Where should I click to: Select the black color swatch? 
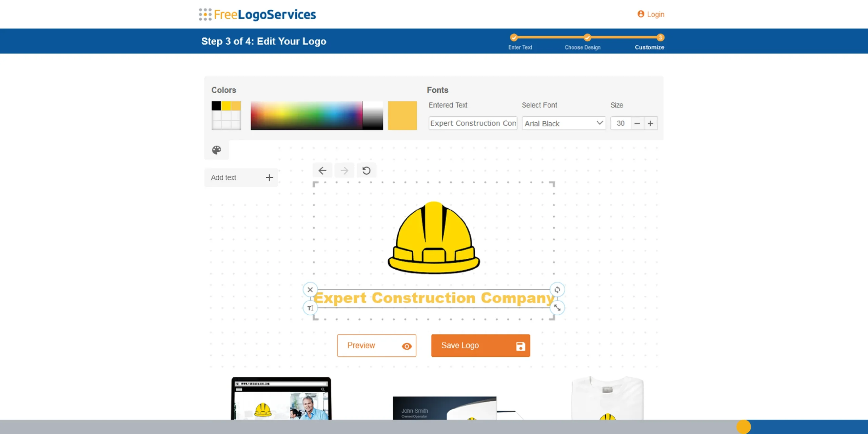click(216, 106)
